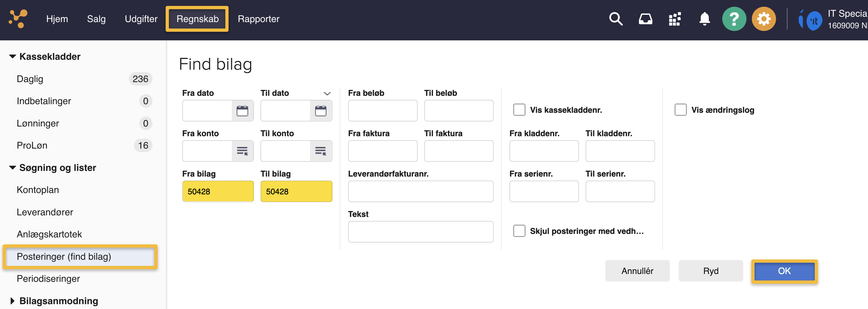Viewport: 868px width, 309px height.
Task: Open the green help question icon
Action: [x=734, y=19]
